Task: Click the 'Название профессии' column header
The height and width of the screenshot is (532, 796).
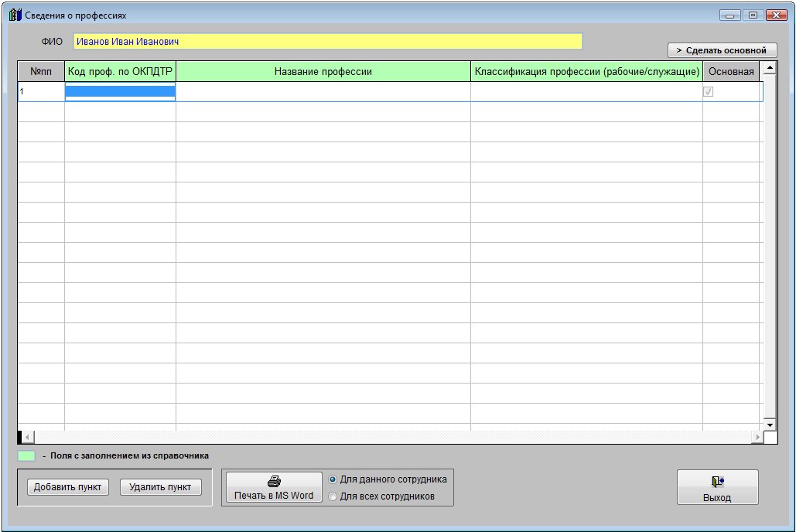Action: [323, 72]
